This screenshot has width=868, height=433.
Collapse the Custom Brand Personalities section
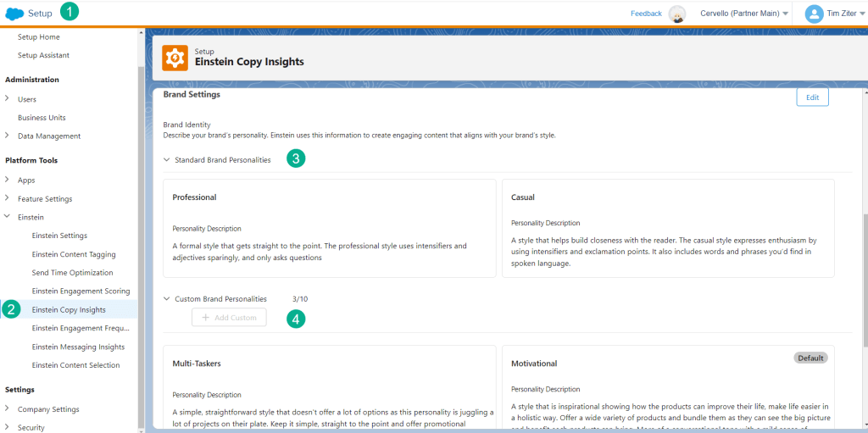point(167,299)
